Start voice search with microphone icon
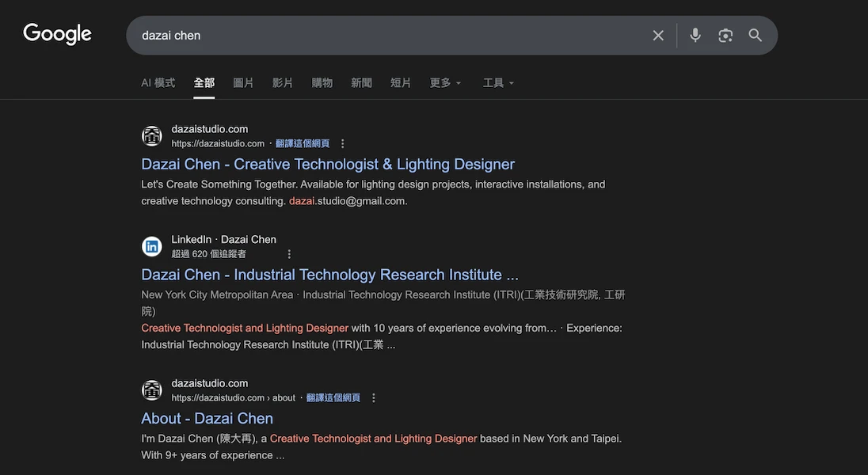The image size is (868, 475). (x=695, y=36)
